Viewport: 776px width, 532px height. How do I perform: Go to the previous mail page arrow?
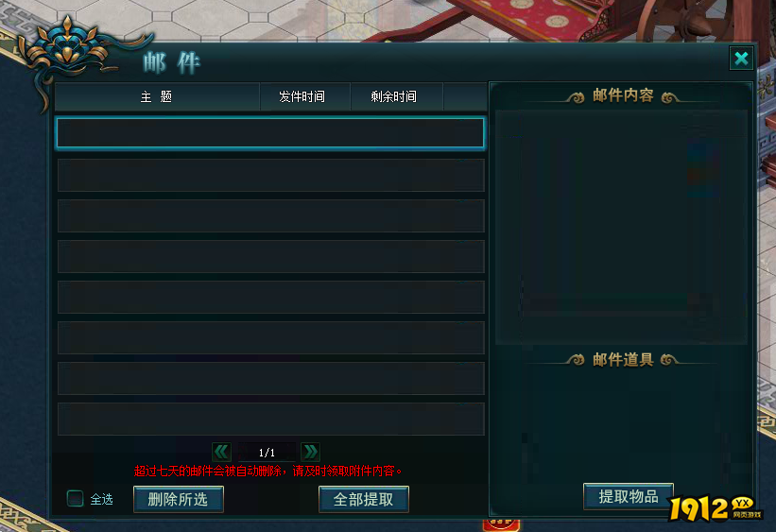point(221,452)
